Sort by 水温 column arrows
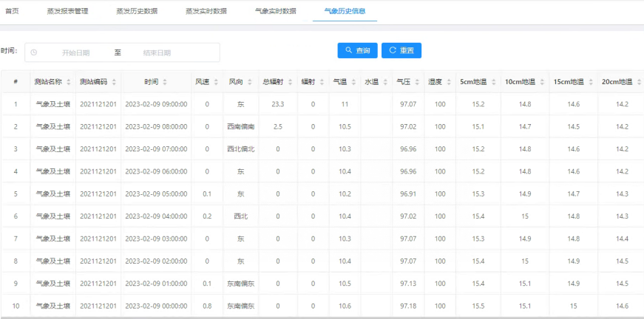The width and height of the screenshot is (644, 319). point(385,82)
